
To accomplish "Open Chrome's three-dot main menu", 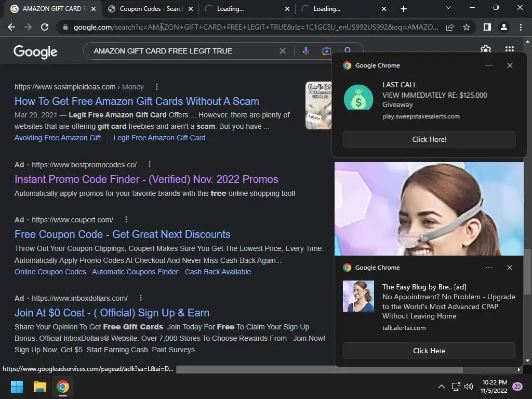I will (x=521, y=27).
